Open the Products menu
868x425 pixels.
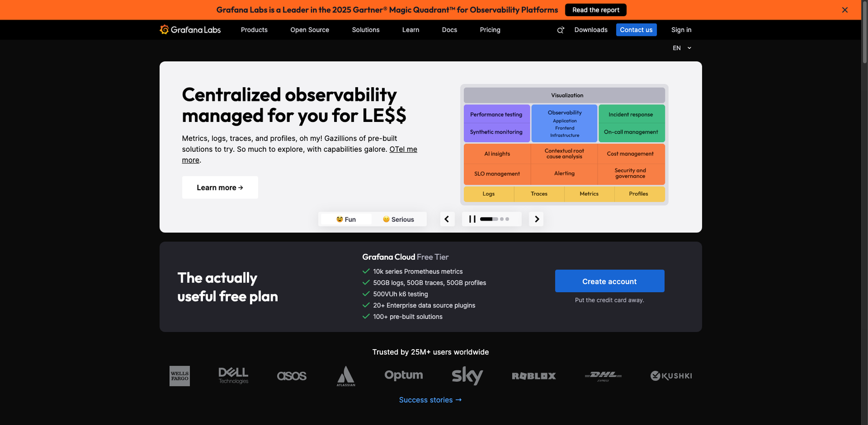tap(254, 30)
